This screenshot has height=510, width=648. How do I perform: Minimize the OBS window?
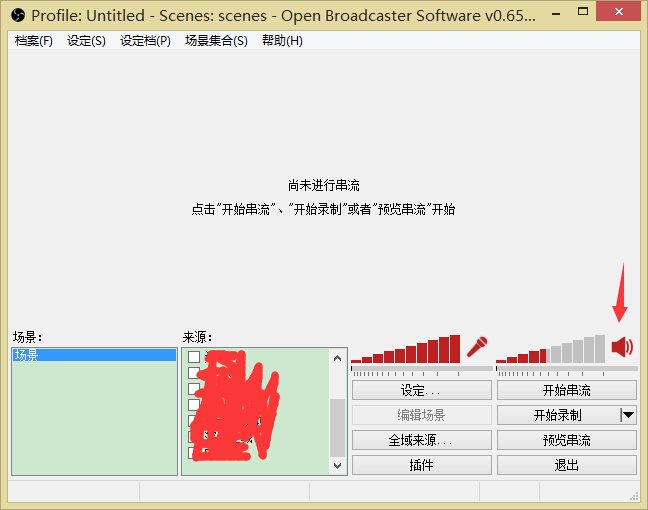(x=556, y=13)
